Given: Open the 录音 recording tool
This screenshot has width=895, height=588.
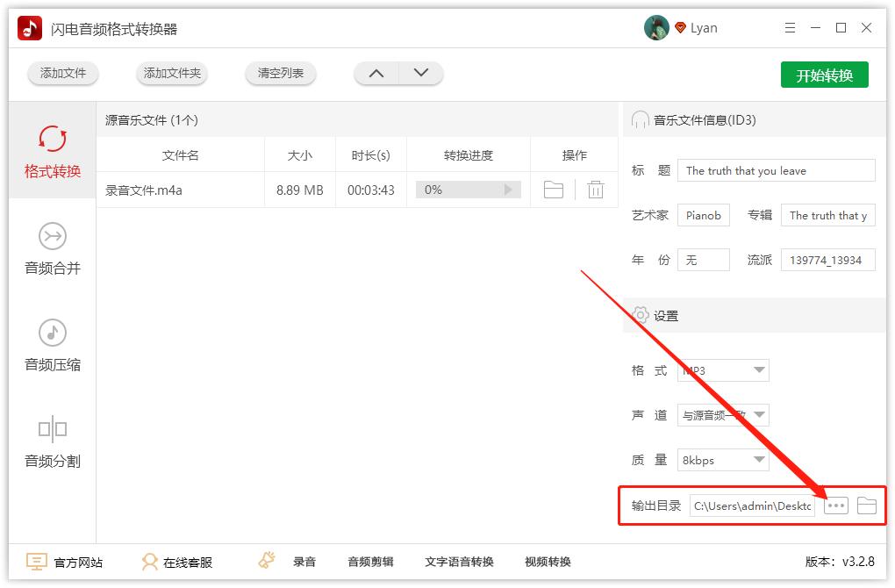Looking at the screenshot, I should click(303, 562).
